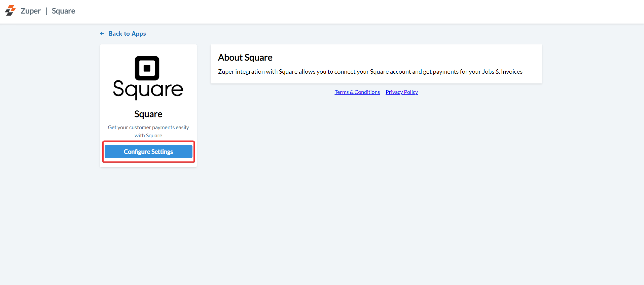
Task: Click the About Square heading
Action: 245,58
